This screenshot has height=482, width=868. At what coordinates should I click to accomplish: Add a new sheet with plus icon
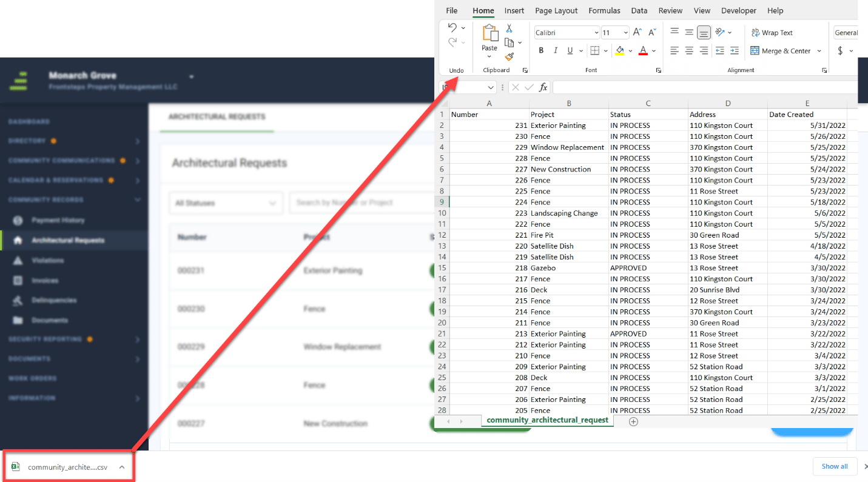(x=633, y=421)
